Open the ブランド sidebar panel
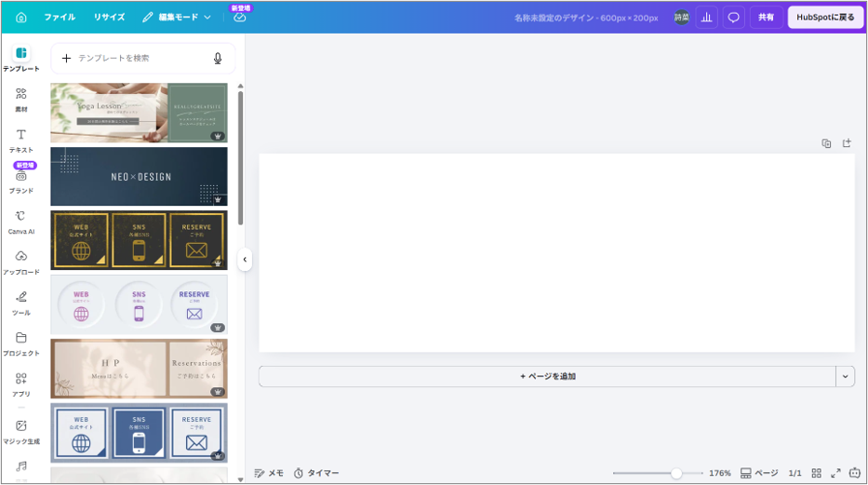Screen dimensions: 868x485 tap(21, 181)
